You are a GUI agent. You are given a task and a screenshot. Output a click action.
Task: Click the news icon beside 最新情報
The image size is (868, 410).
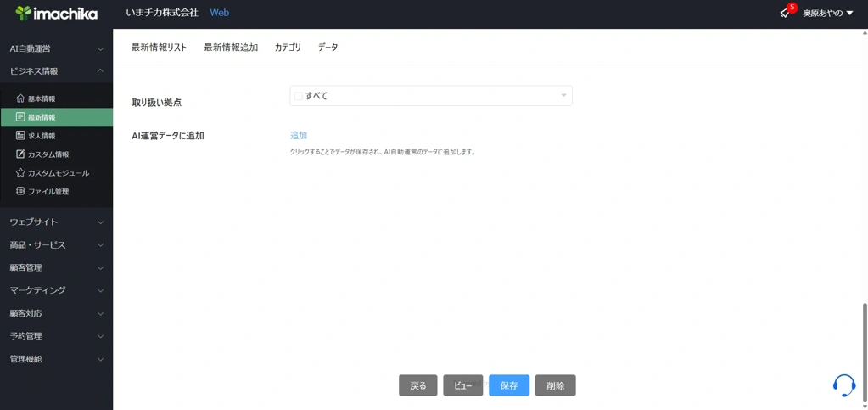(x=20, y=117)
